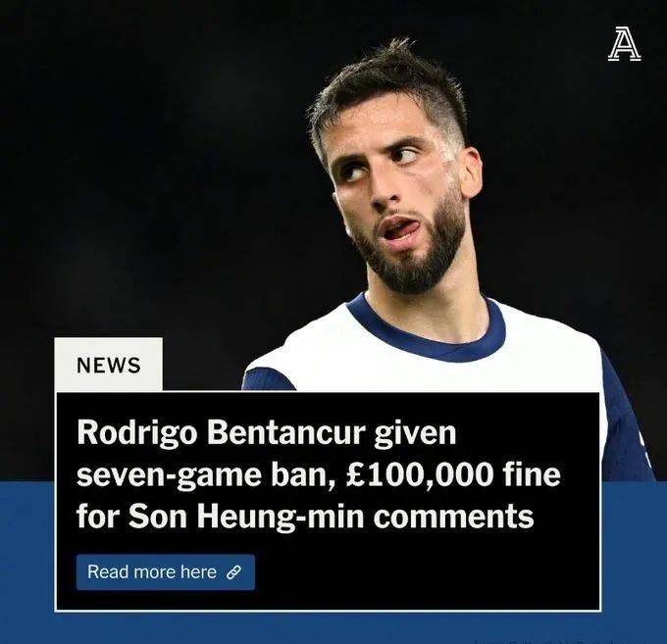This screenshot has height=644, width=667.
Task: Select the NEWS category tag
Action: [x=109, y=365]
